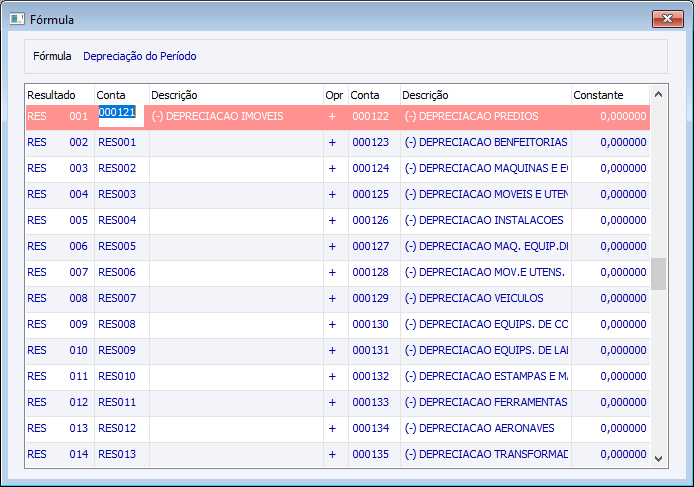This screenshot has height=487, width=694.
Task: Click the plus operator in row 008
Action: pyautogui.click(x=332, y=299)
